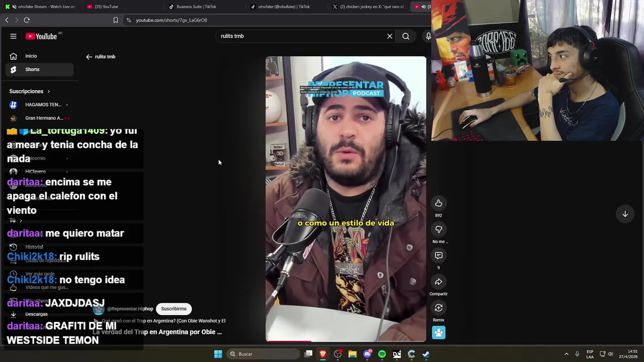Open Windows Start menu
The image size is (644, 362).
click(218, 354)
